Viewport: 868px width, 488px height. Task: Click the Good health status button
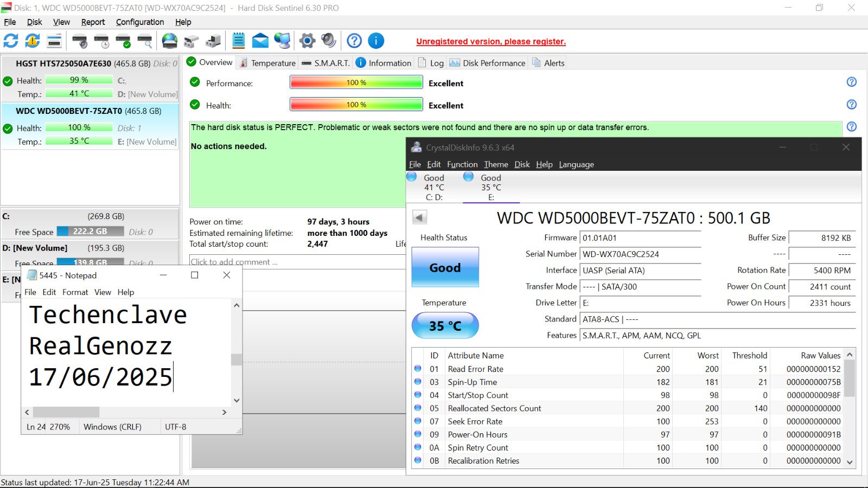pos(445,267)
